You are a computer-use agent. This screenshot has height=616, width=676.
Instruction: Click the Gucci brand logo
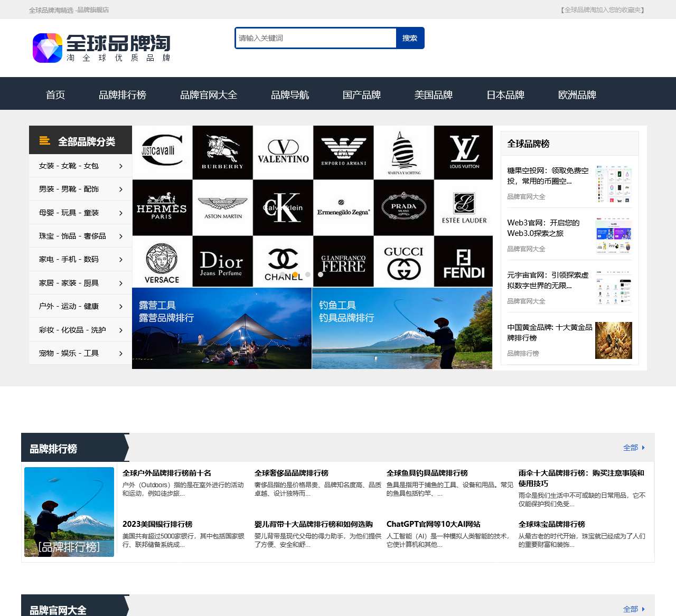[x=403, y=261]
